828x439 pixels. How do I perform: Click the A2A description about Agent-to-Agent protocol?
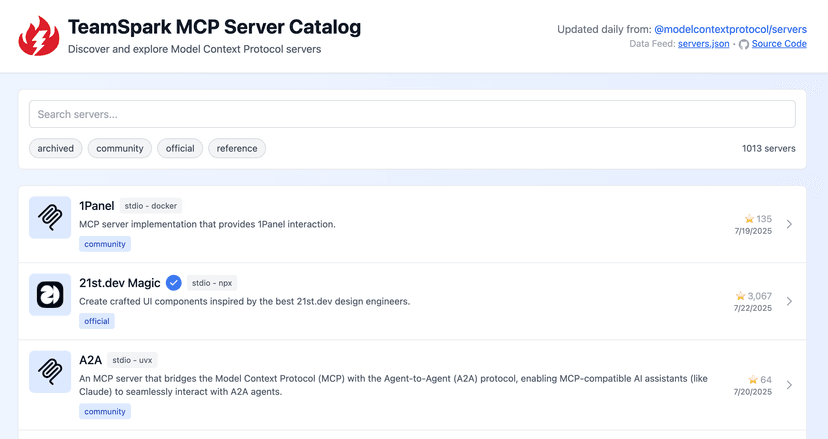tap(393, 385)
